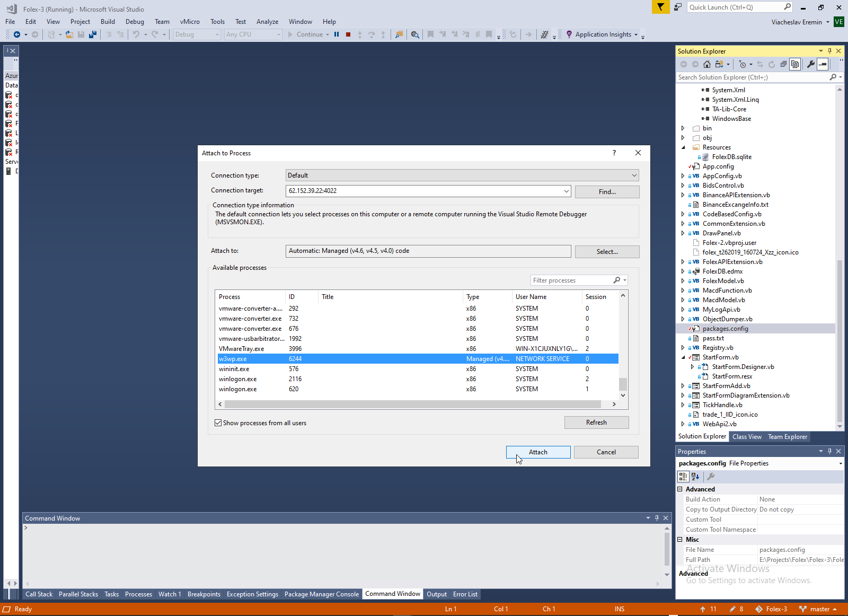
Task: Click the Find... button
Action: (x=607, y=192)
